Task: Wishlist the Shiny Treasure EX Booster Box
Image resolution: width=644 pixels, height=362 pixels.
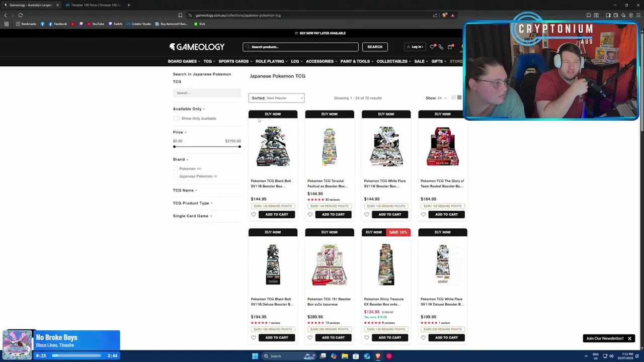Action: click(x=367, y=337)
